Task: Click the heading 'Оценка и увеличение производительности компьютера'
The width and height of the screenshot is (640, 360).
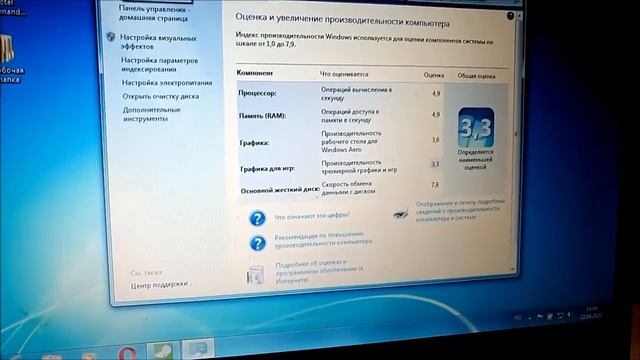Action: (x=342, y=20)
